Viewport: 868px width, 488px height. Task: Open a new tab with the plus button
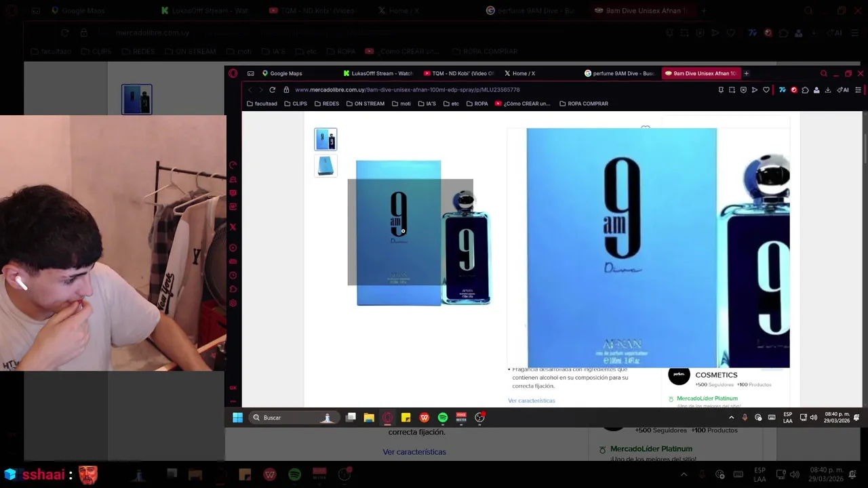pos(747,73)
